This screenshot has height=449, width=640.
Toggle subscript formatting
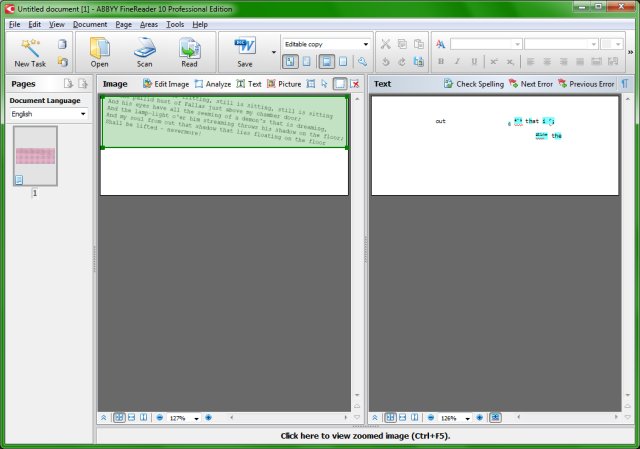[510, 62]
